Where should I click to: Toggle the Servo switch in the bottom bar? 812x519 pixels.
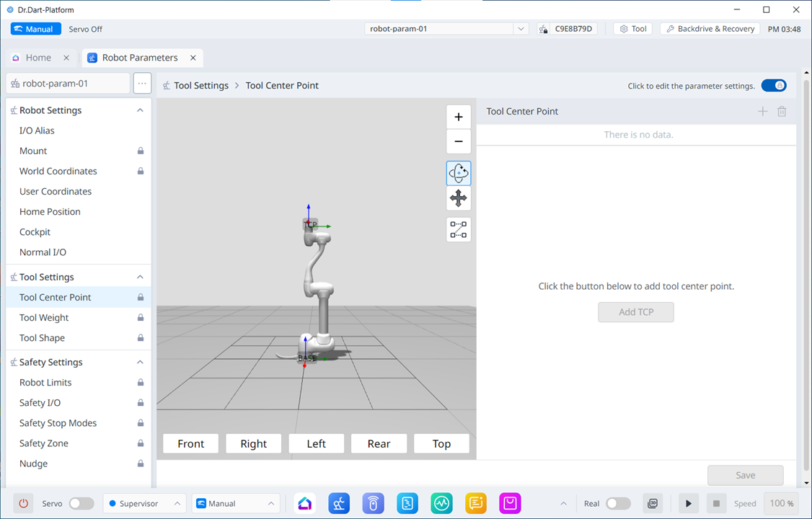pos(81,503)
